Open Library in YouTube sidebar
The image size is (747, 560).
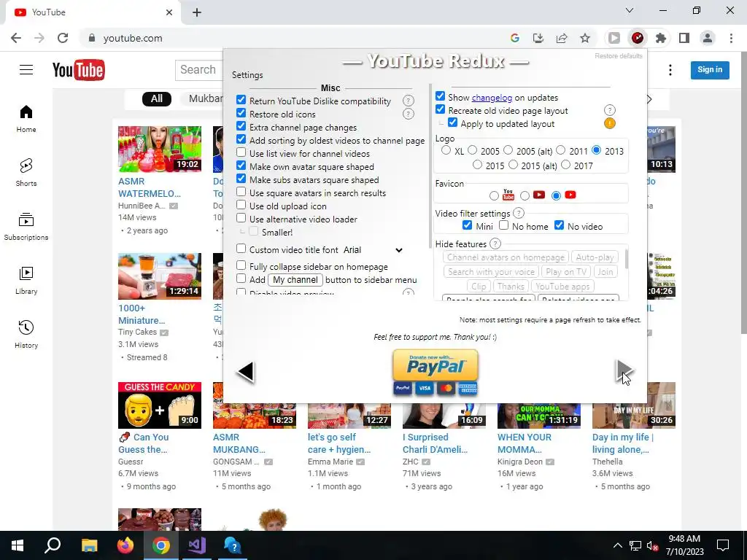(26, 280)
